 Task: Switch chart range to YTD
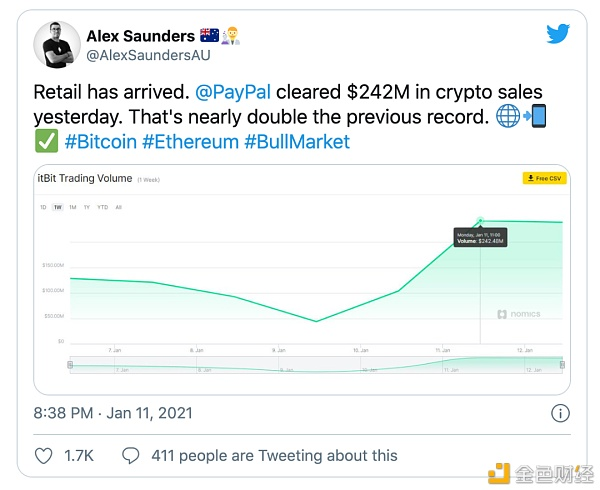(101, 207)
